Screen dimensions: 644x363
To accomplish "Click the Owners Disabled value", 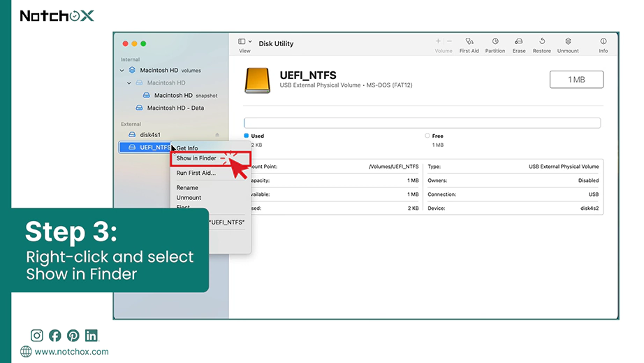I will click(x=588, y=180).
